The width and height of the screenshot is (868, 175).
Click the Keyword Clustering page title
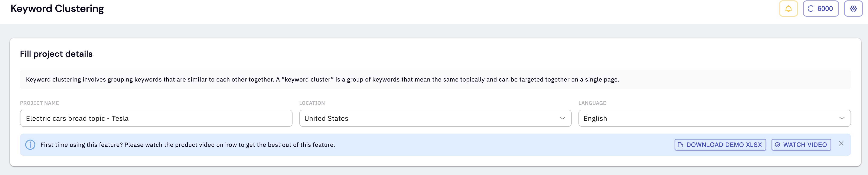click(x=57, y=9)
